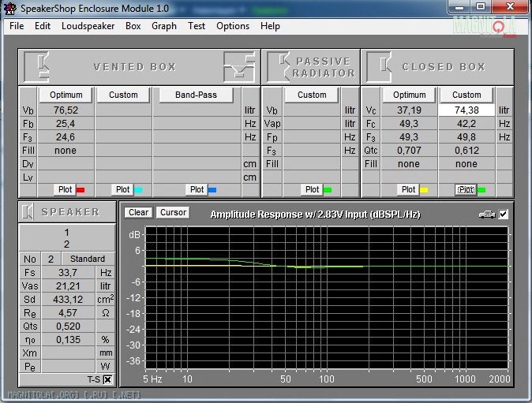Click vented box Custom button
The height and width of the screenshot is (403, 532).
coord(123,95)
